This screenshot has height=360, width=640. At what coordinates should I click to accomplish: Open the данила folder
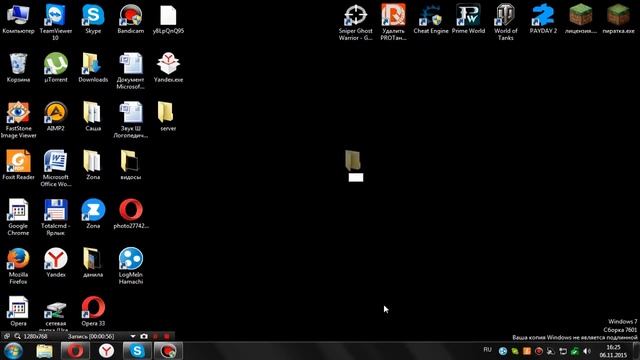93,262
